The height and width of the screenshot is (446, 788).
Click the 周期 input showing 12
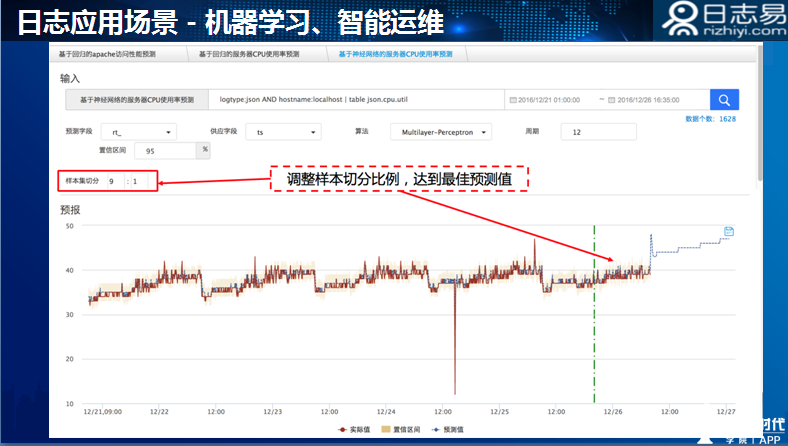click(x=598, y=132)
